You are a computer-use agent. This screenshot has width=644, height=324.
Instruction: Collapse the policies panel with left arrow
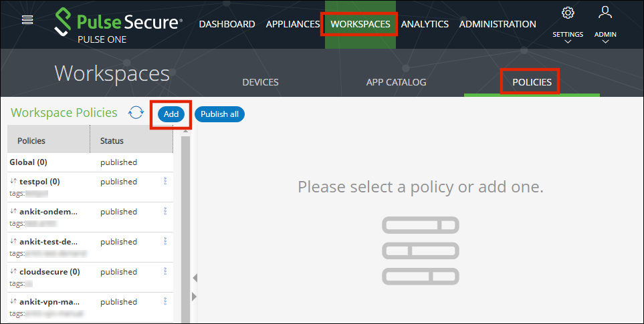194,278
